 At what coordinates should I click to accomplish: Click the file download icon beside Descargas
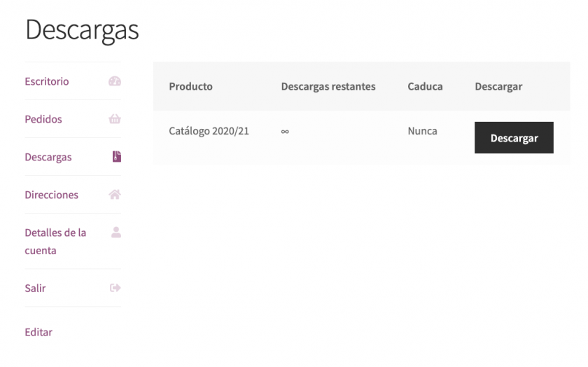[117, 157]
